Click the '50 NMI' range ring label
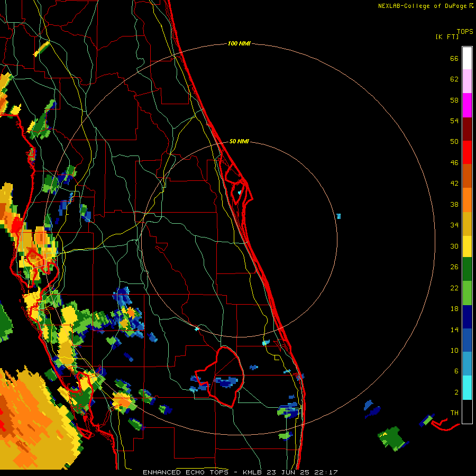Screen dimensions: 476x476 point(239,141)
